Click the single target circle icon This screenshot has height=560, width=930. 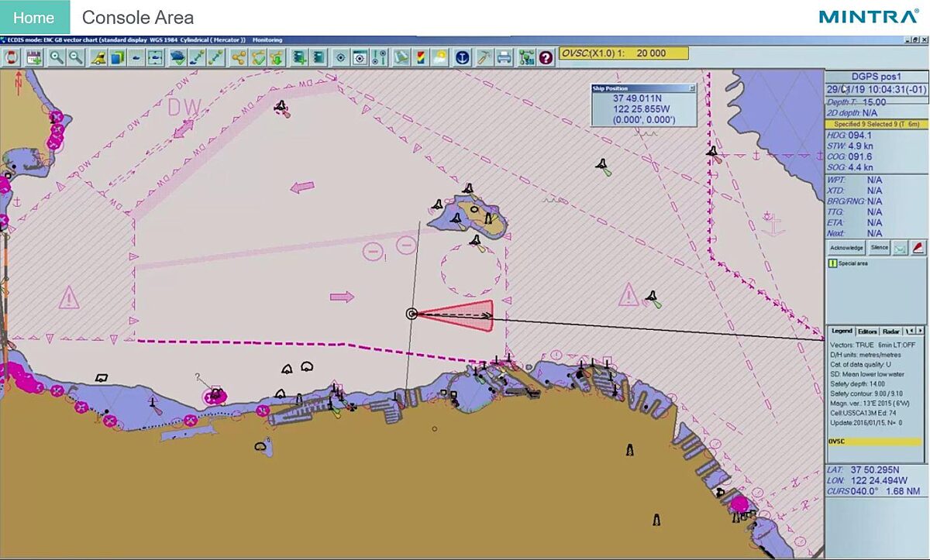coord(341,57)
